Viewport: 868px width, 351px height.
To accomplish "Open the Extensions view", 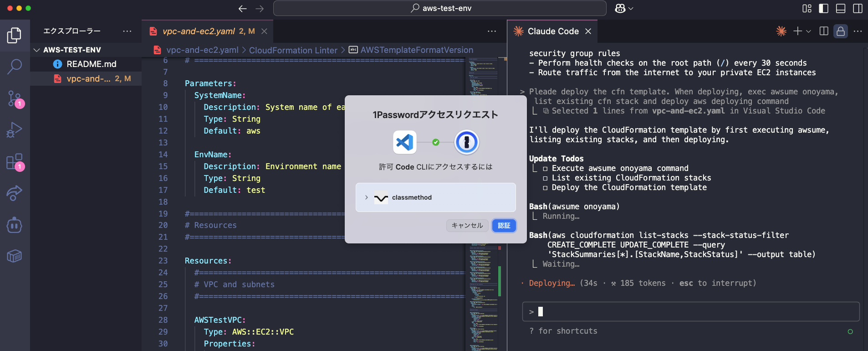I will [15, 162].
